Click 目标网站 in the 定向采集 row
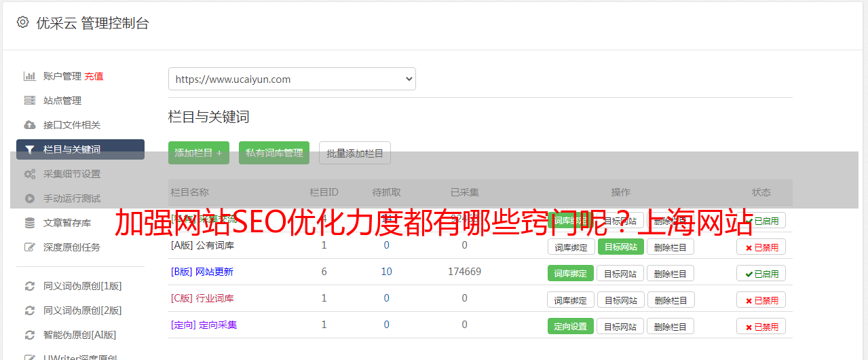This screenshot has height=360, width=868. pyautogui.click(x=620, y=326)
